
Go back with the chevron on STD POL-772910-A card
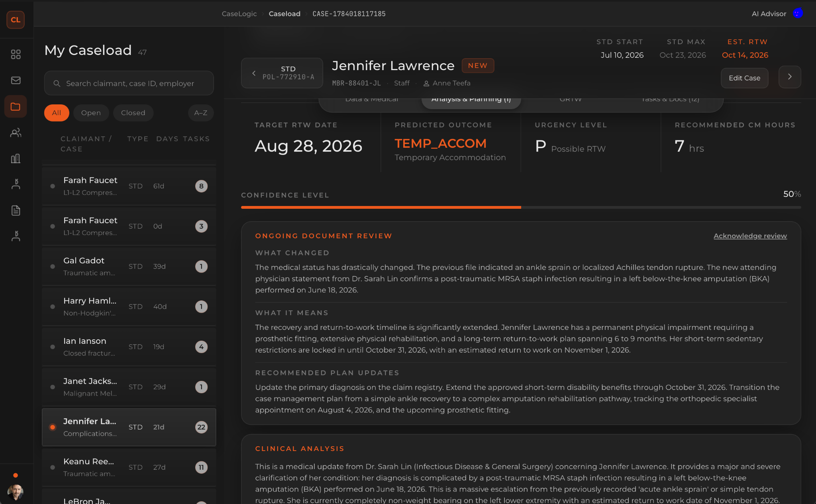pos(254,73)
